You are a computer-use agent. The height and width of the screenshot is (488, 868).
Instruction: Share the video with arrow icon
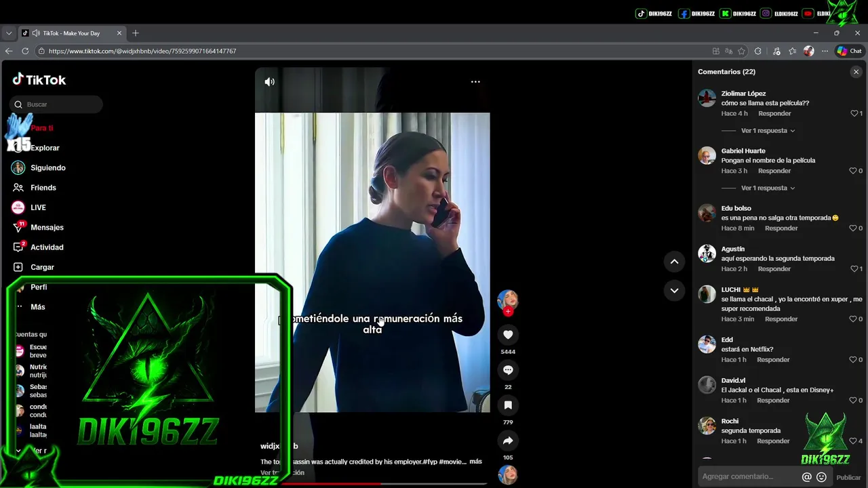[508, 441]
